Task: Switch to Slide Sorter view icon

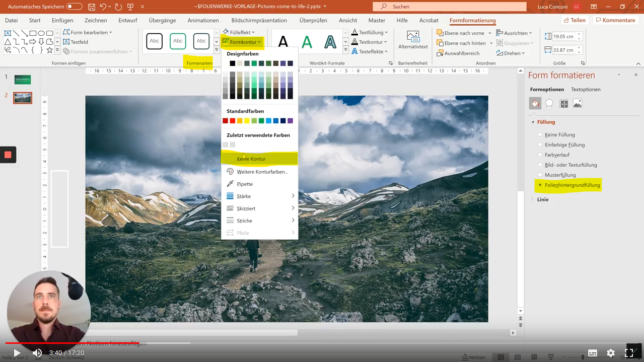Action: point(517,357)
